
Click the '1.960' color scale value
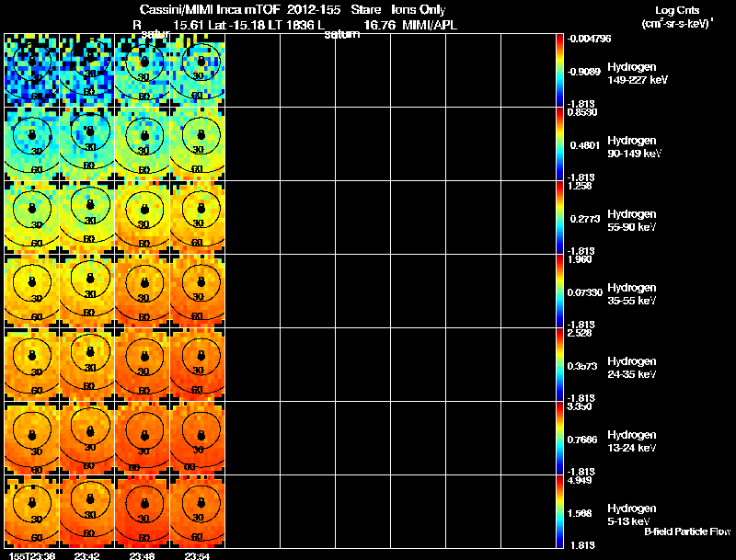(x=580, y=259)
